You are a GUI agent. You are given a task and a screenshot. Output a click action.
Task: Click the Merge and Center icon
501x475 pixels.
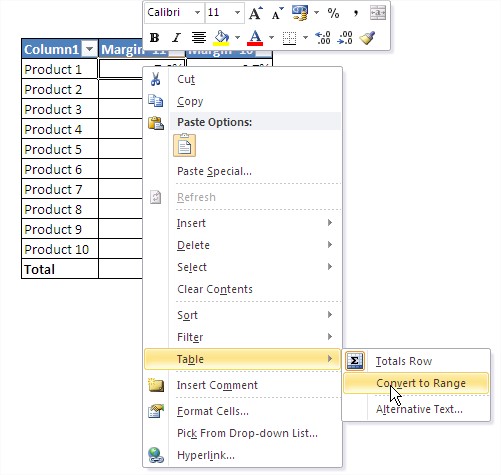378,13
